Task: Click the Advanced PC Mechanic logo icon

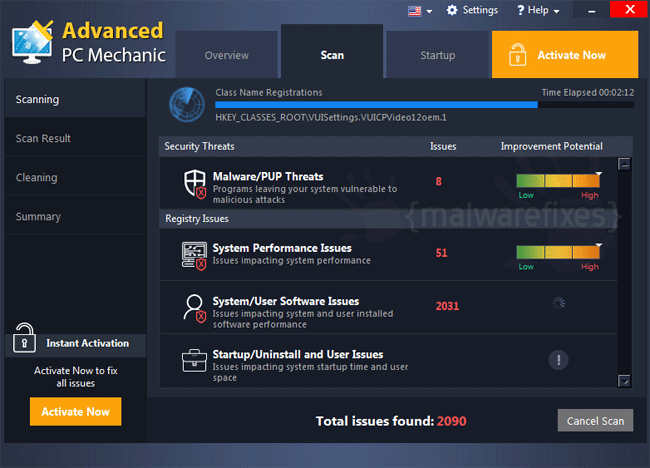Action: click(32, 42)
